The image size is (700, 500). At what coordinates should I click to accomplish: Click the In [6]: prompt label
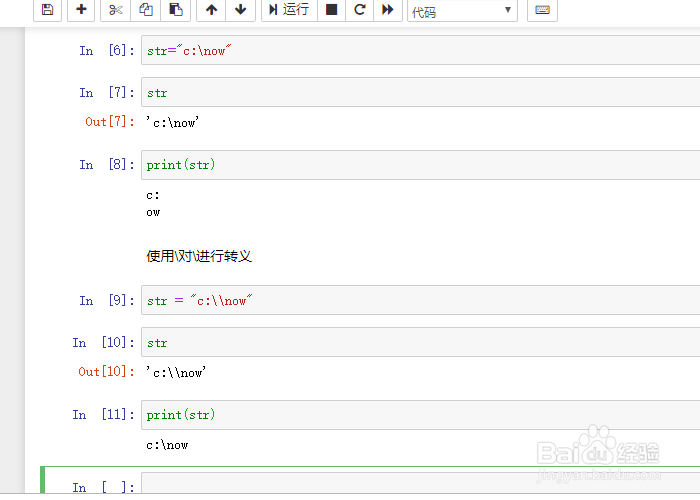107,50
